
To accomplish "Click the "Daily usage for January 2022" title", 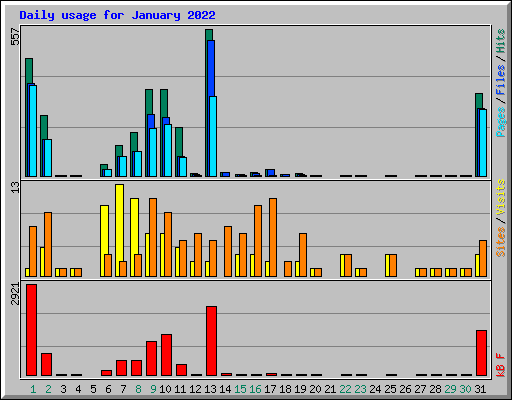I will (117, 15).
